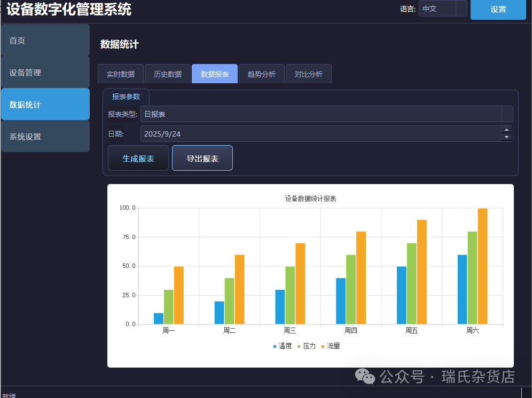Switch to the 对比分析 tab
532x398 pixels.
308,74
